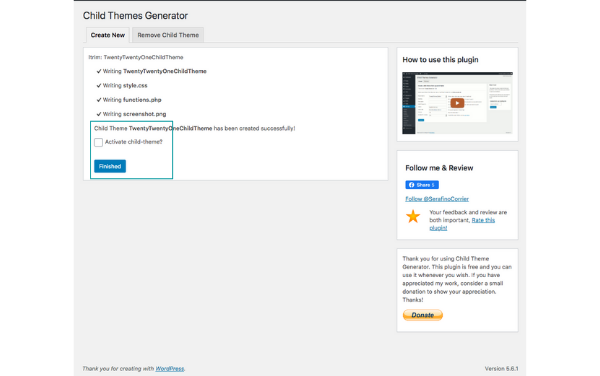Click the Follow me & Review heading
The width and height of the screenshot is (600, 376).
pyautogui.click(x=439, y=168)
